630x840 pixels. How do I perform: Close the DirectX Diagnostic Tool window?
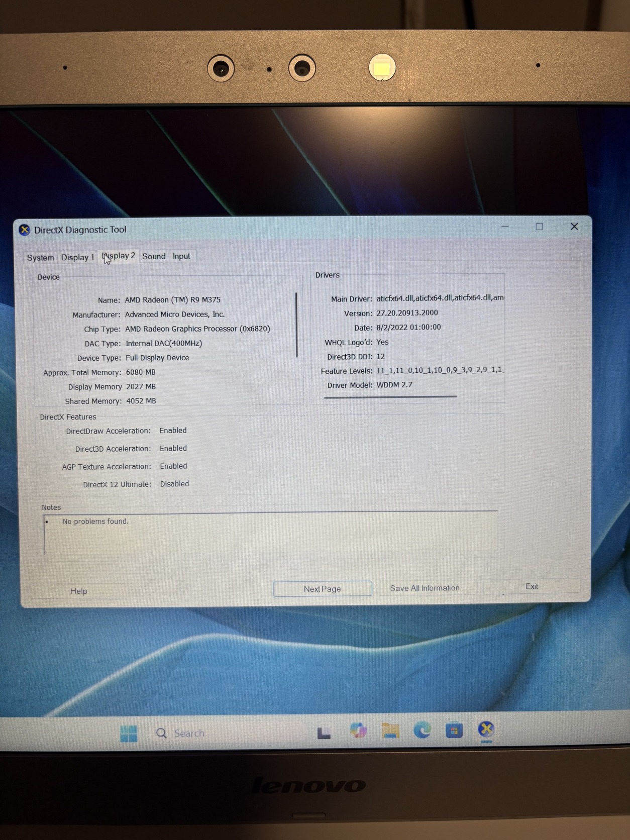(574, 227)
